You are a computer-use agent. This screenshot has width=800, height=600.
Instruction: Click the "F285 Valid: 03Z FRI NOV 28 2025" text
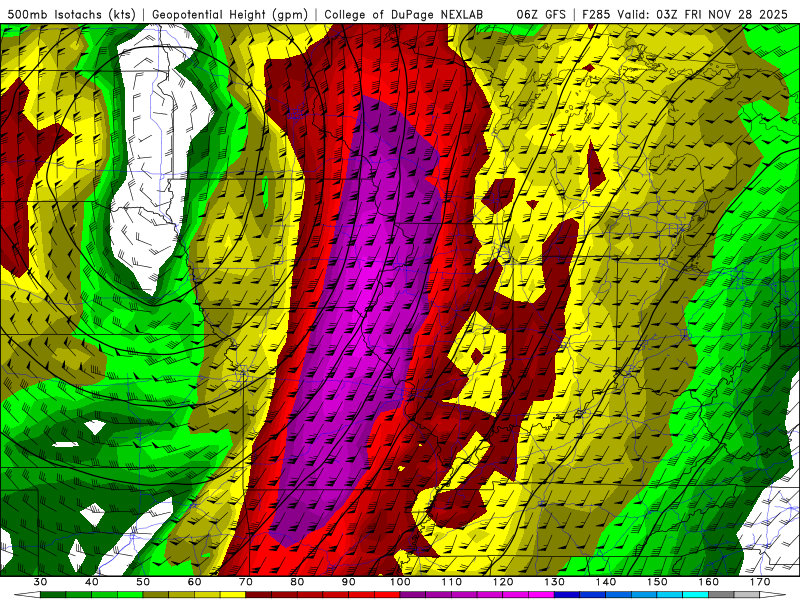click(x=684, y=14)
